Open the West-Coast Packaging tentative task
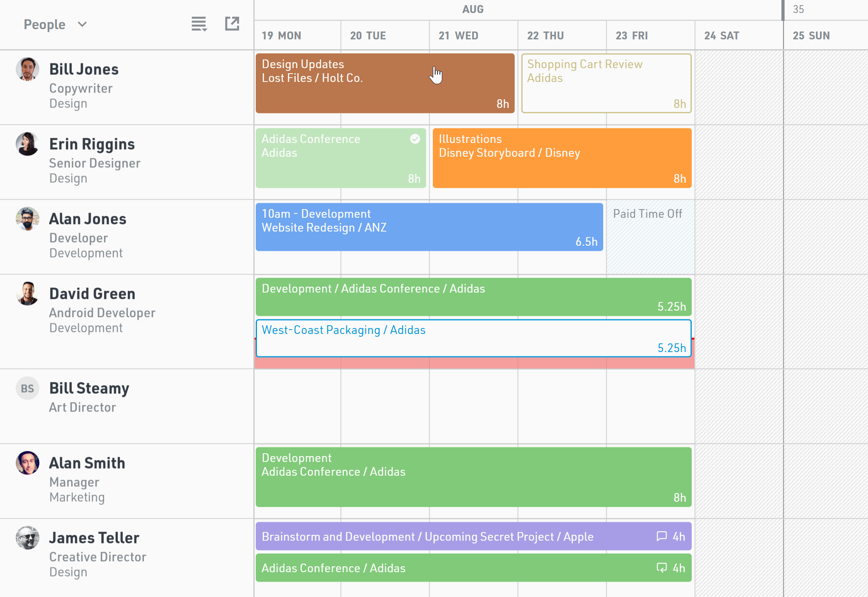This screenshot has width=868, height=597. coord(473,338)
